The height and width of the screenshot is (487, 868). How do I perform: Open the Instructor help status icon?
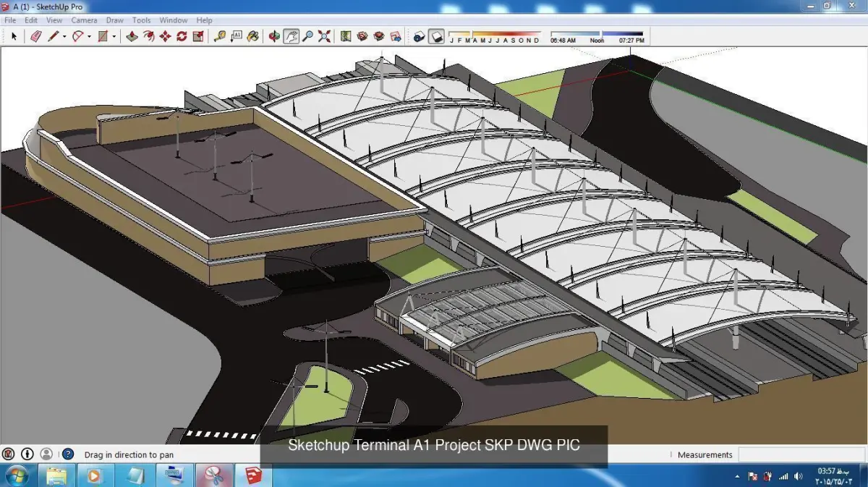[x=68, y=454]
